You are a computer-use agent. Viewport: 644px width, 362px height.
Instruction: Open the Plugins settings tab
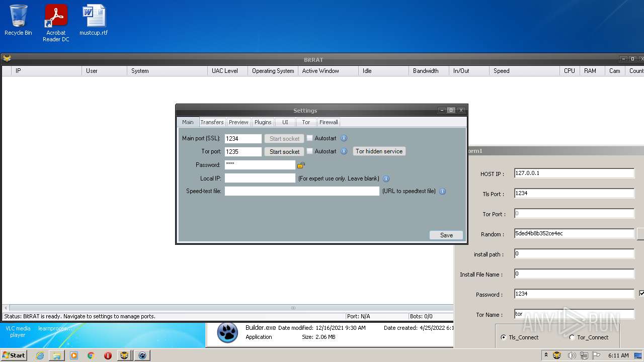click(263, 122)
